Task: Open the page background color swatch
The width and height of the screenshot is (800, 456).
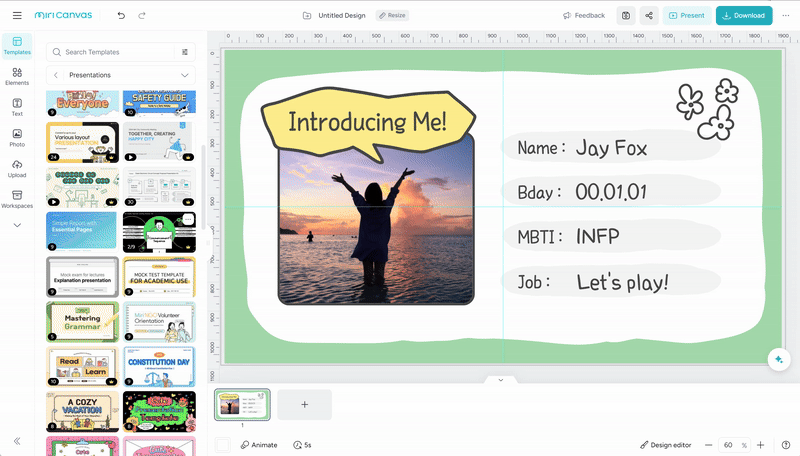Action: pyautogui.click(x=222, y=445)
